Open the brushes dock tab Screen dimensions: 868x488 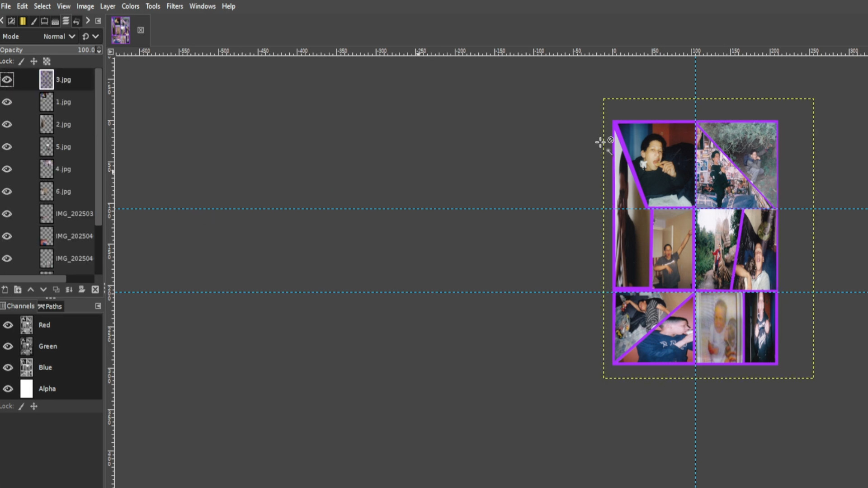point(33,21)
